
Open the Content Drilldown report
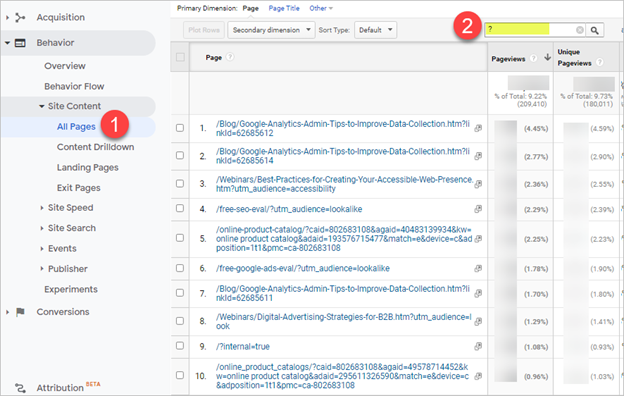96,147
